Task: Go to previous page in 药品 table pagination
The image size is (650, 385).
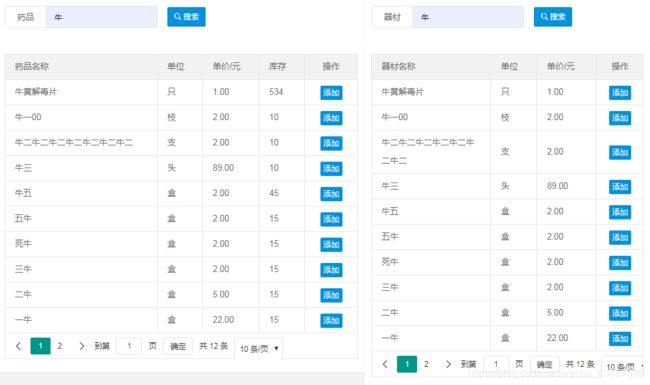Action: (x=18, y=346)
